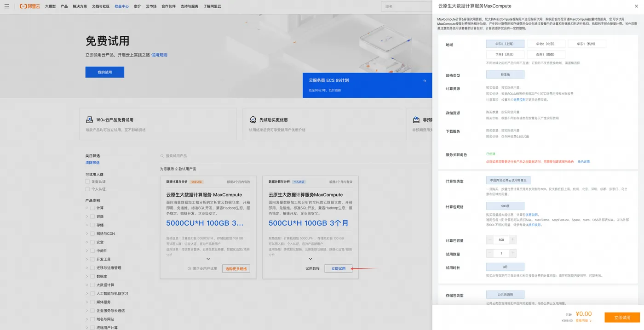This screenshot has height=330, width=644.
Task: Click the 优惠说明 link
Action: pyautogui.click(x=532, y=215)
